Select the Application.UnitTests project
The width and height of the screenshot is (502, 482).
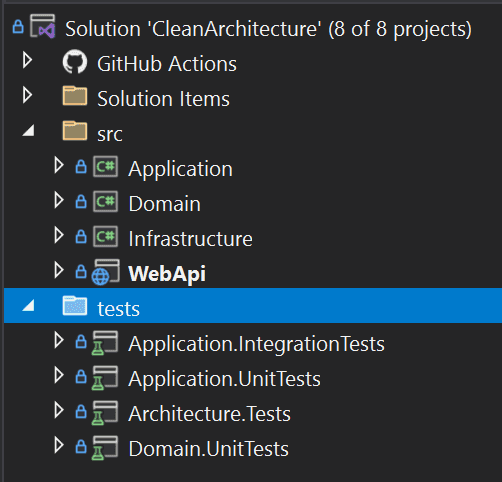(224, 379)
